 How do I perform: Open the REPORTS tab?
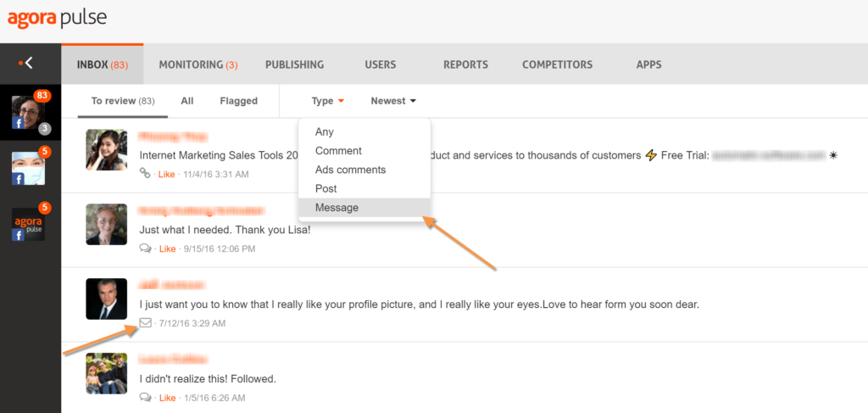tap(465, 64)
